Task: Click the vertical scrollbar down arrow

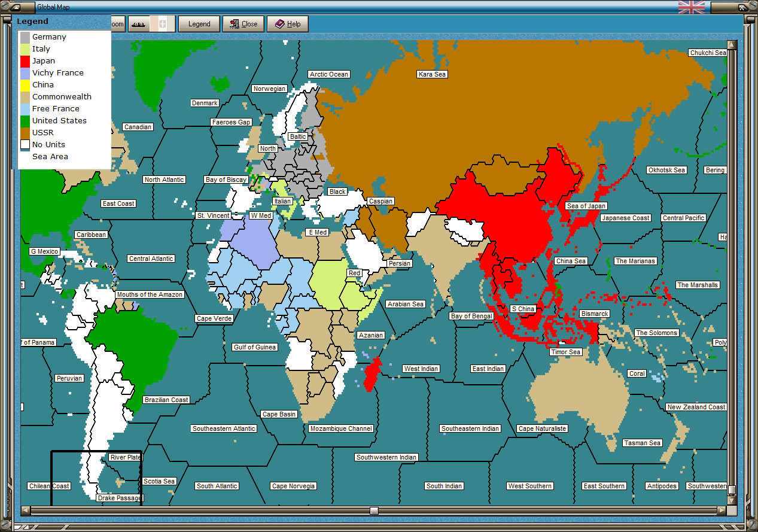Action: (732, 500)
